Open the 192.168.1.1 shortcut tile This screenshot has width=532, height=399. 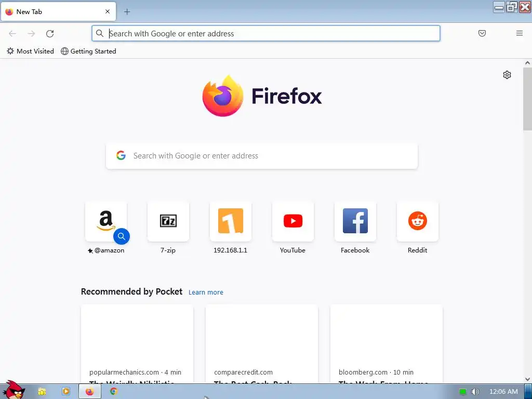(230, 221)
